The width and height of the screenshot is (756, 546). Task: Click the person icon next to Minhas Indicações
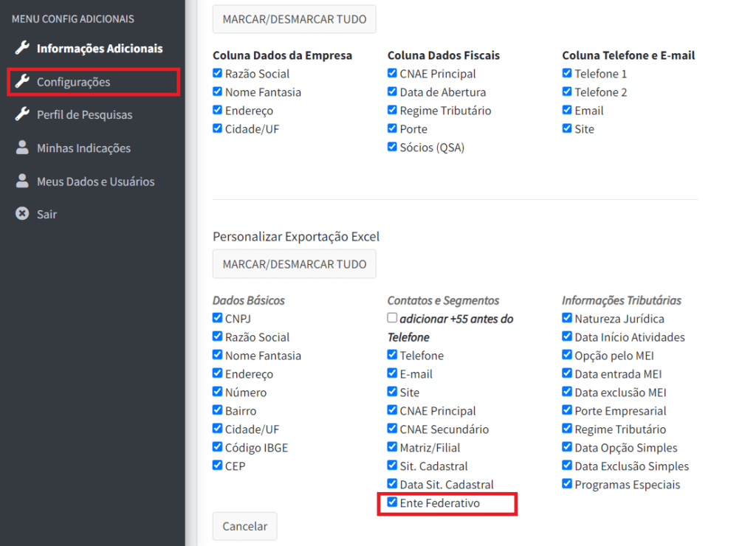click(22, 148)
